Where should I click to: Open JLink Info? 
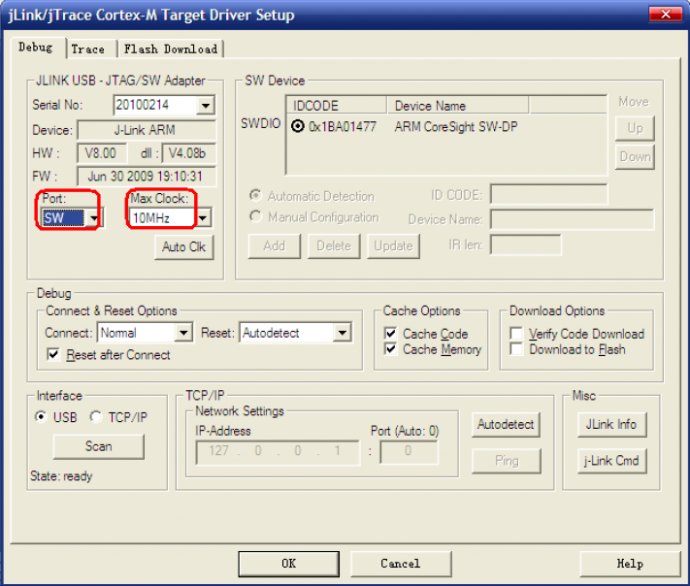[612, 425]
